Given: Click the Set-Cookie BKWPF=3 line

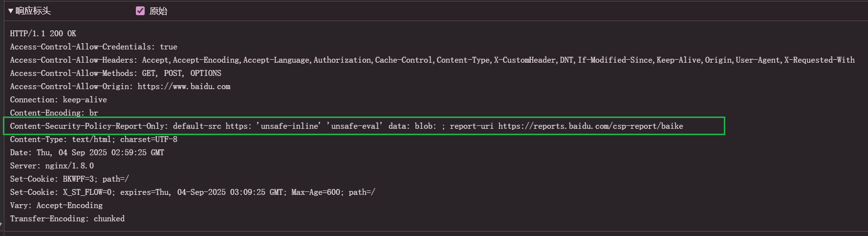Looking at the screenshot, I should pos(69,179).
